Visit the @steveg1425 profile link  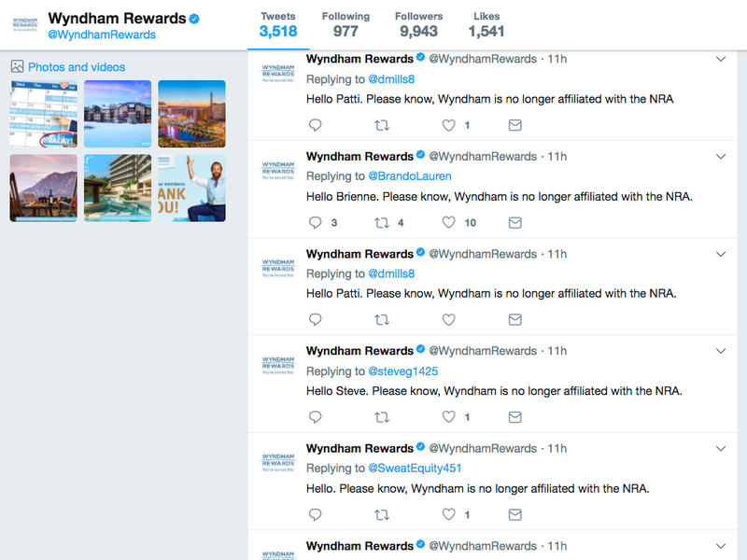403,371
